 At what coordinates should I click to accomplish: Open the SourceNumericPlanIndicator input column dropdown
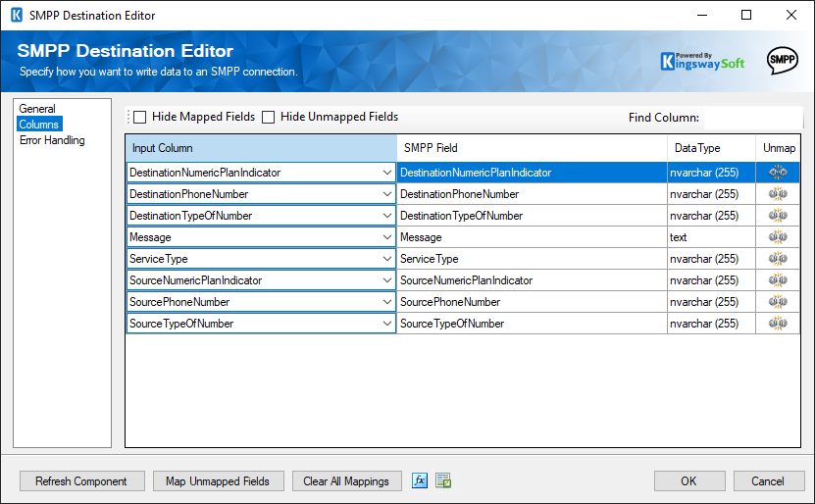[x=387, y=280]
